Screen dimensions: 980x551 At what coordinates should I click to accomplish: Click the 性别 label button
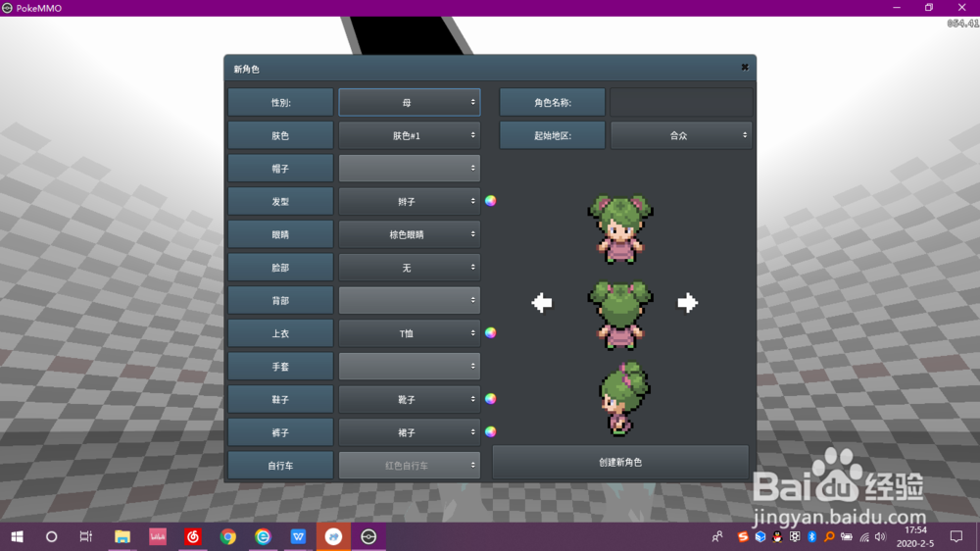point(280,102)
